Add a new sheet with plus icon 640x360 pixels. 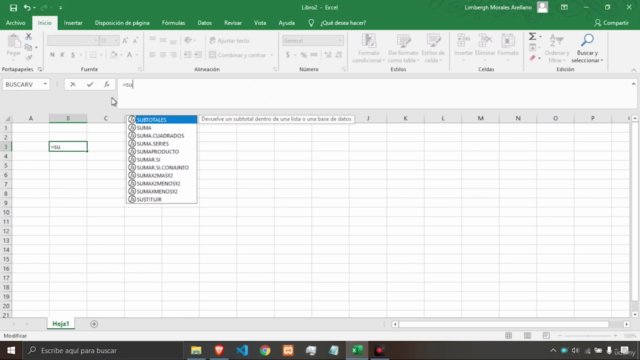94,324
